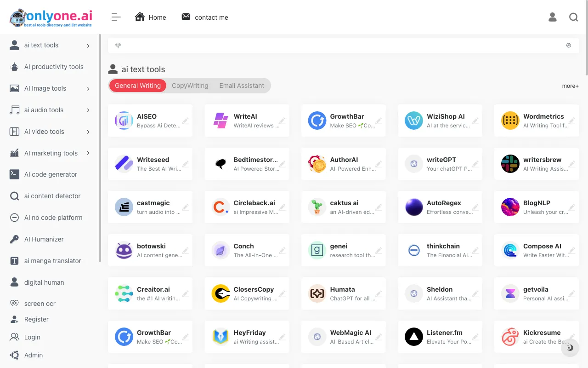The image size is (588, 368).
Task: Click the getvoila tool title
Action: [x=536, y=289]
